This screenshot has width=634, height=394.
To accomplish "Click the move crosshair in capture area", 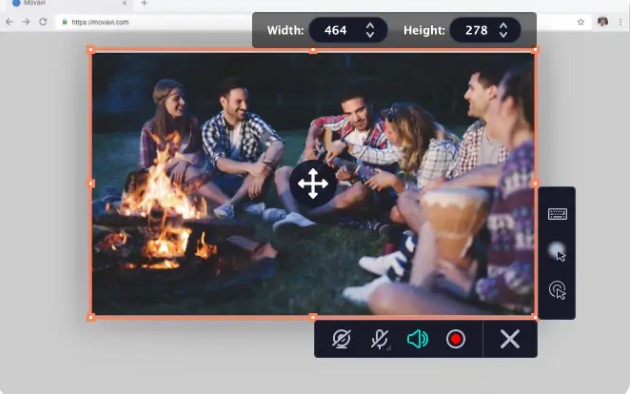I will [x=313, y=184].
